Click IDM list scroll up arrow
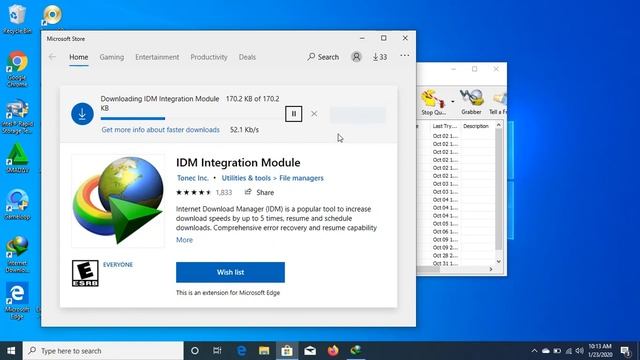The image size is (640, 360). tap(498, 125)
